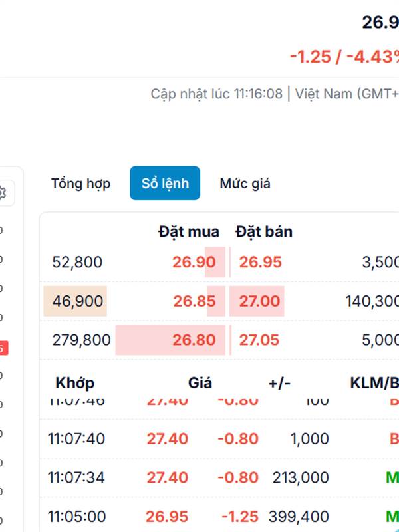This screenshot has height=532, width=399.
Task: Click the Đặt mua column header
Action: click(x=189, y=232)
